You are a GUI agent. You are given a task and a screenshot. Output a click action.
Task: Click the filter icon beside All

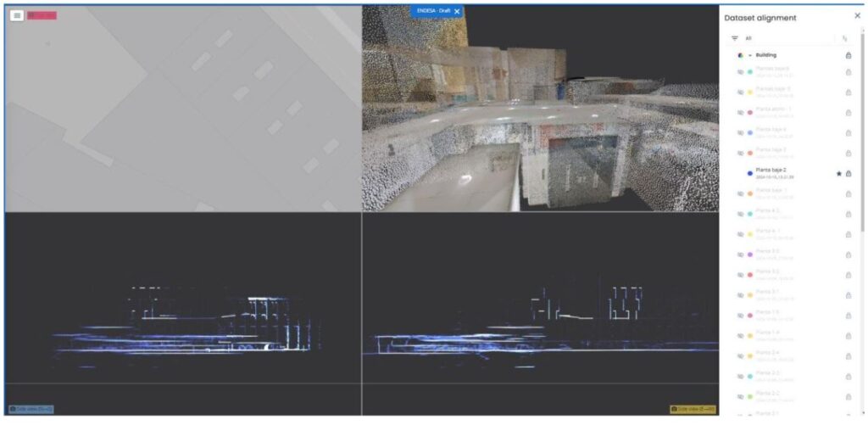tap(735, 39)
